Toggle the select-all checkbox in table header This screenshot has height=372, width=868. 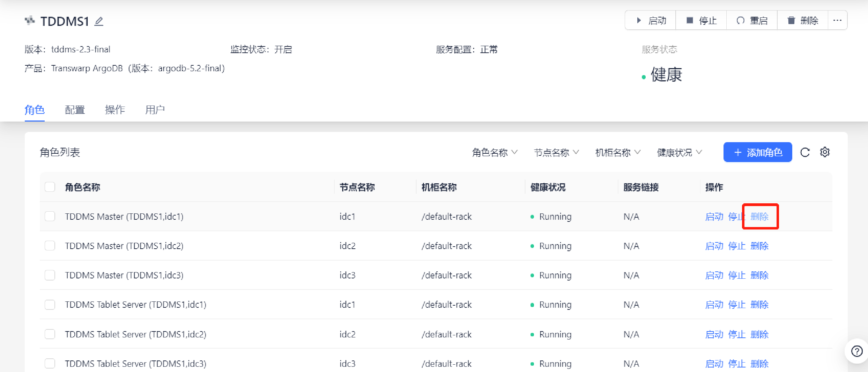click(50, 187)
